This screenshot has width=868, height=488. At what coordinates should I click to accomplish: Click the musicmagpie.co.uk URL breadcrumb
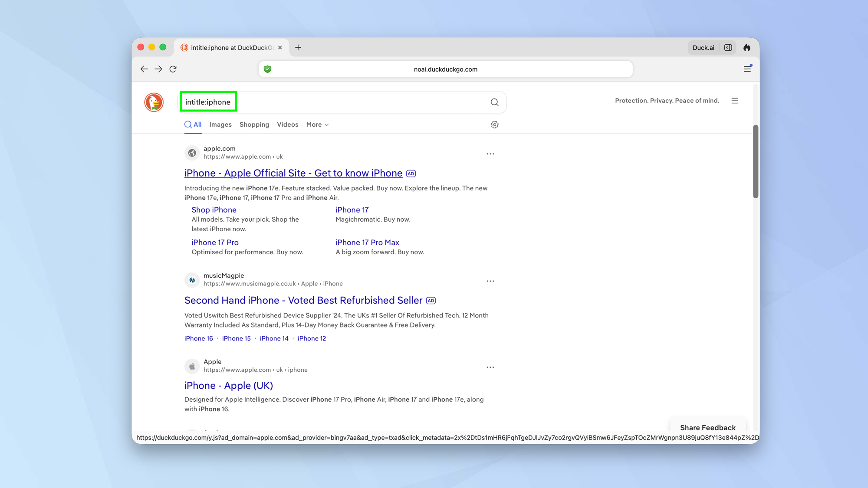[x=273, y=284]
